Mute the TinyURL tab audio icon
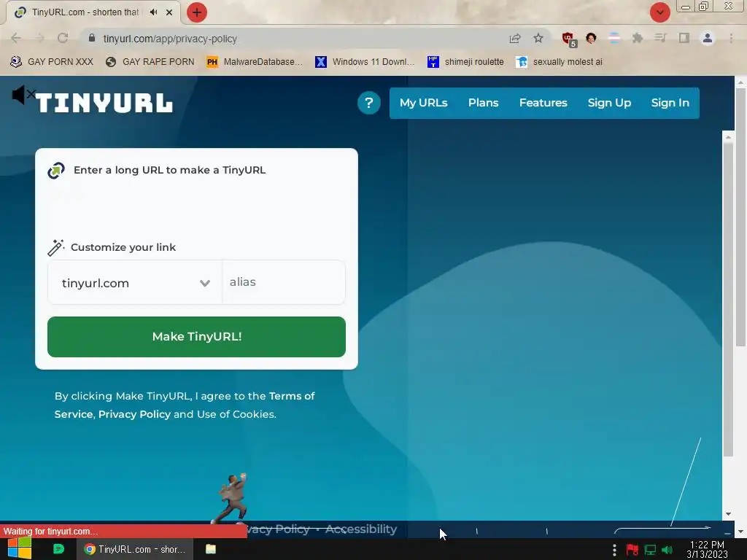747x560 pixels. coord(153,12)
